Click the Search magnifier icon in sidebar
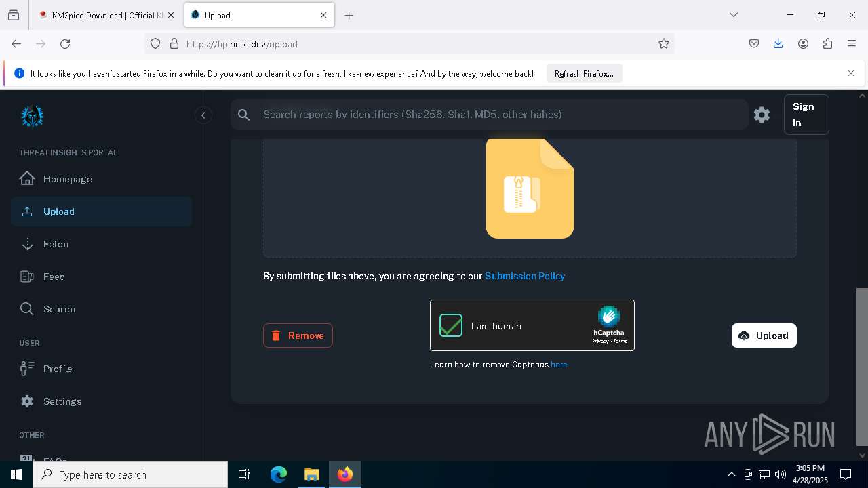This screenshot has height=488, width=868. pos(27,309)
